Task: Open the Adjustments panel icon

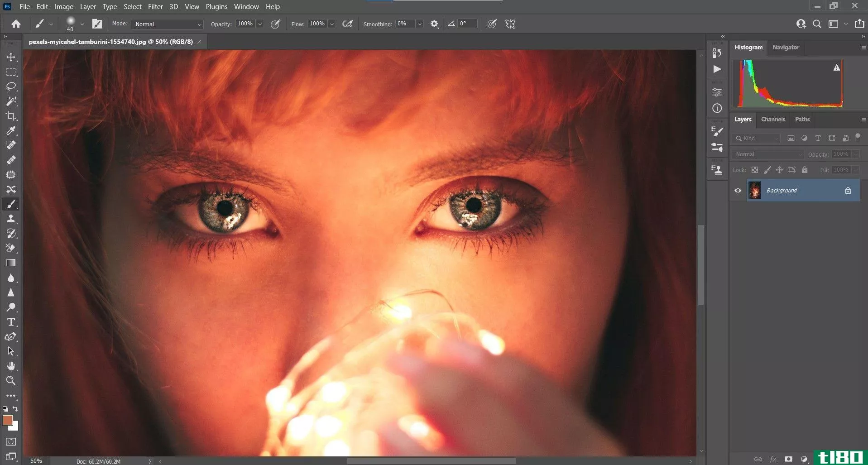Action: coord(717,92)
